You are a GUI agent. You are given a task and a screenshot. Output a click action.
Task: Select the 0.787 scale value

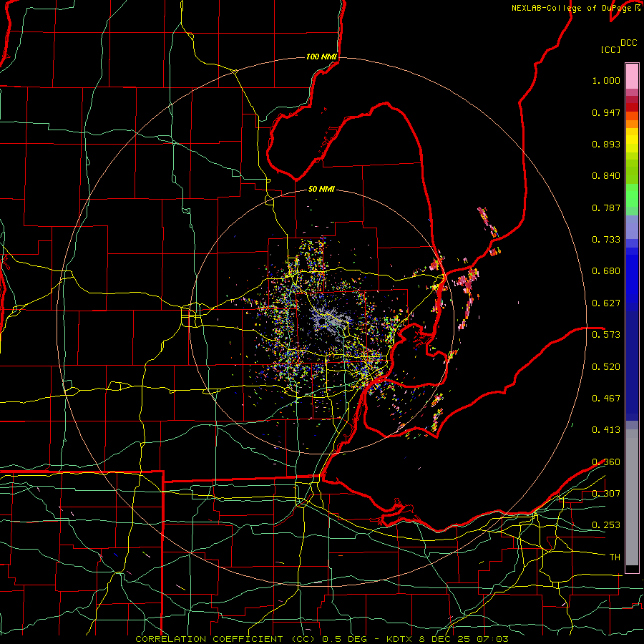(606, 208)
